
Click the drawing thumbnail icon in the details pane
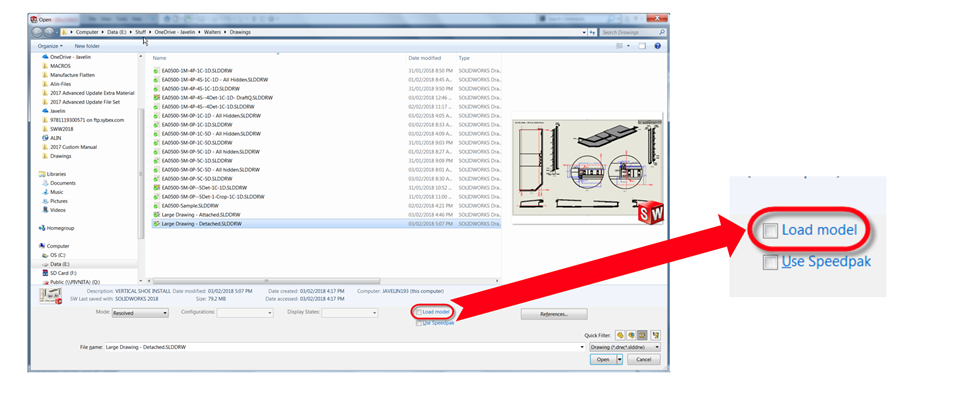click(51, 296)
